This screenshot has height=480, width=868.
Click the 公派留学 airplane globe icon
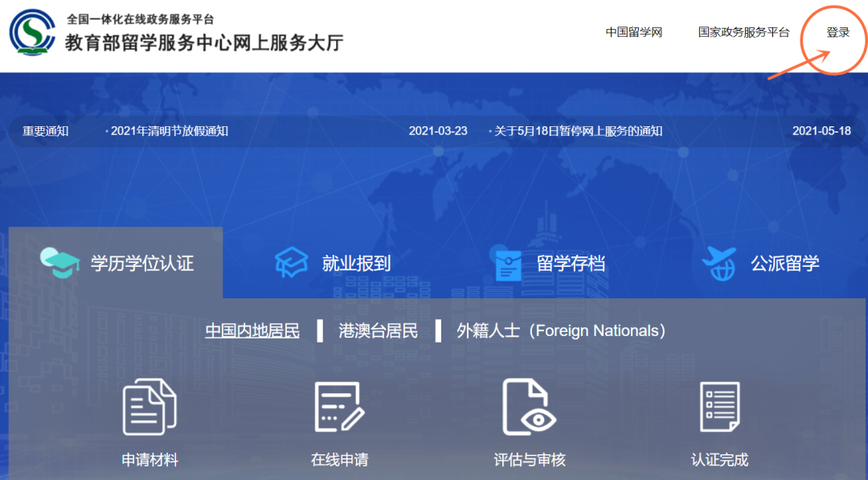pyautogui.click(x=719, y=263)
